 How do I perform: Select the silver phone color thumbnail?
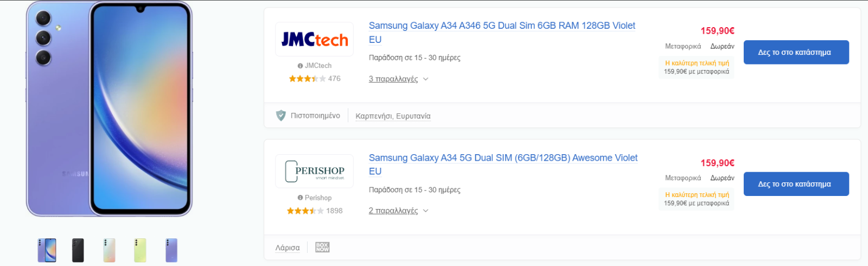tap(109, 250)
